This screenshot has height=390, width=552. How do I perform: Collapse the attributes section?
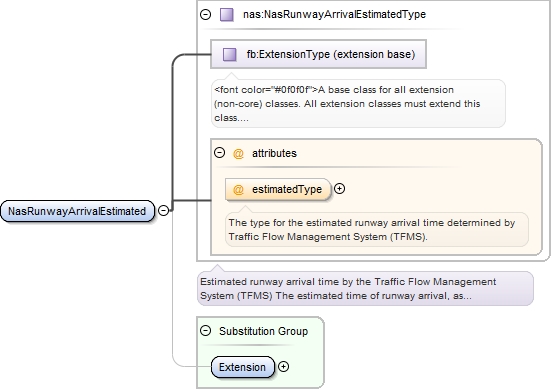click(219, 153)
